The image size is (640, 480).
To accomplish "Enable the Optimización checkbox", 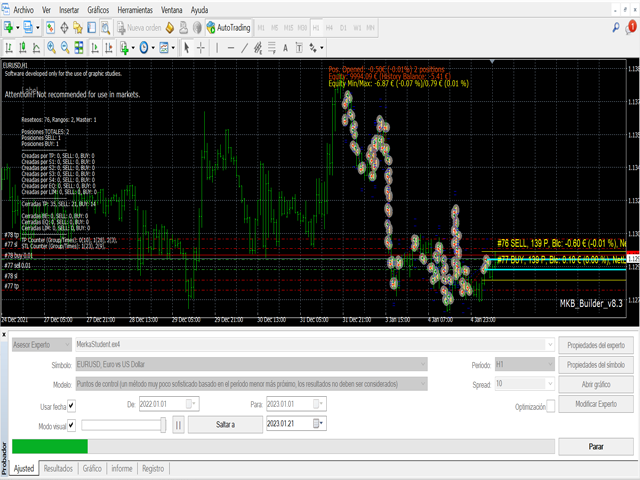I will tap(551, 406).
